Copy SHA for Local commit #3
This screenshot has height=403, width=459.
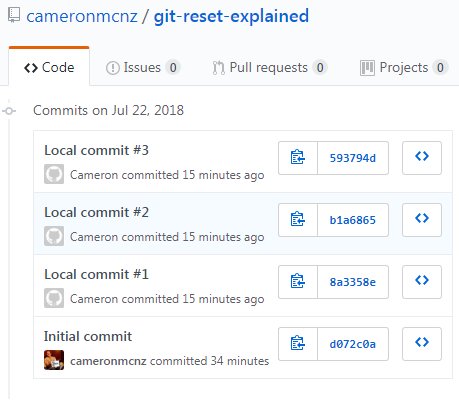[298, 158]
